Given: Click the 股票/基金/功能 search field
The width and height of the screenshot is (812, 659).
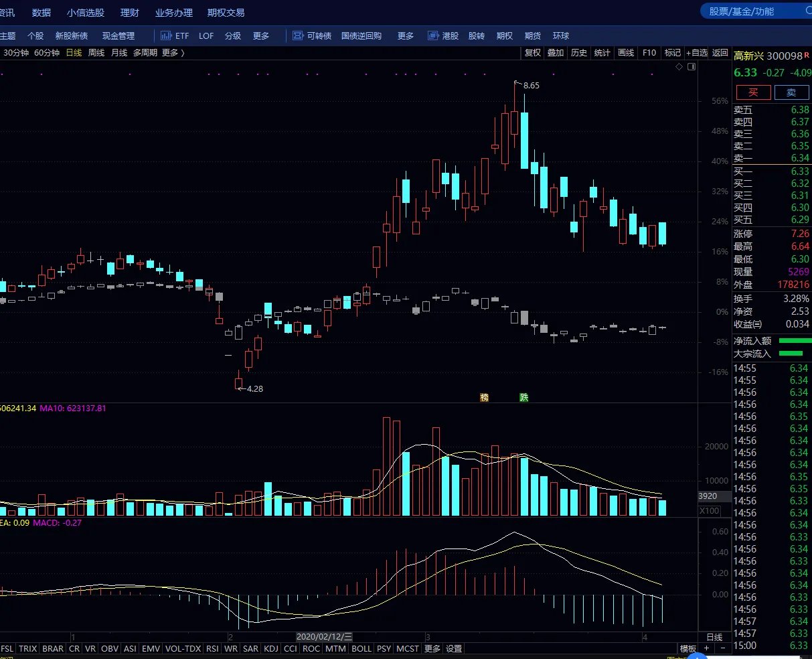Looking at the screenshot, I should point(750,11).
